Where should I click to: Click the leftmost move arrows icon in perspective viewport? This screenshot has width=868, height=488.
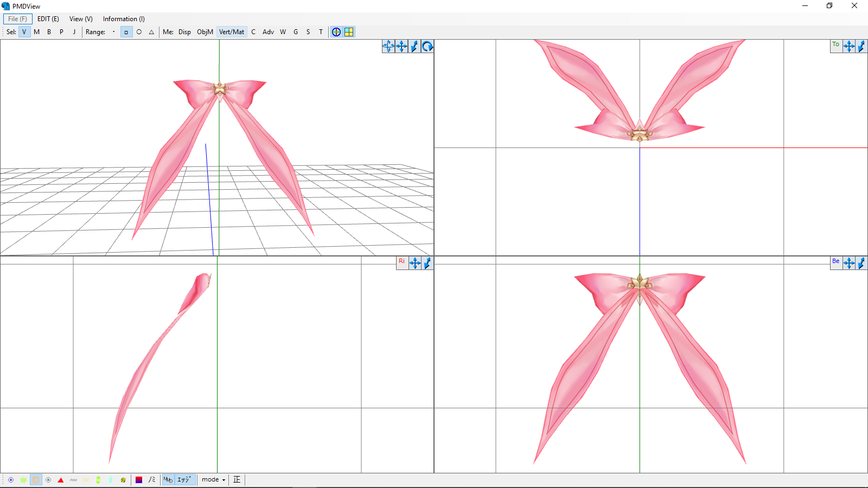pyautogui.click(x=388, y=46)
